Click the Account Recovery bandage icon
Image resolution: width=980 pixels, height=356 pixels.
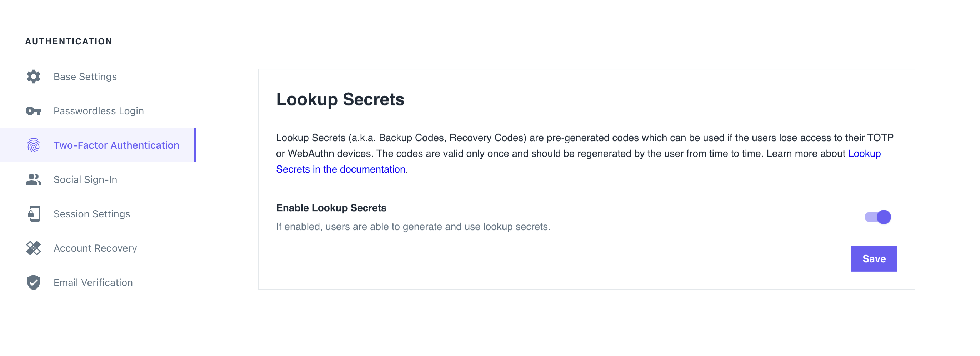(x=34, y=248)
